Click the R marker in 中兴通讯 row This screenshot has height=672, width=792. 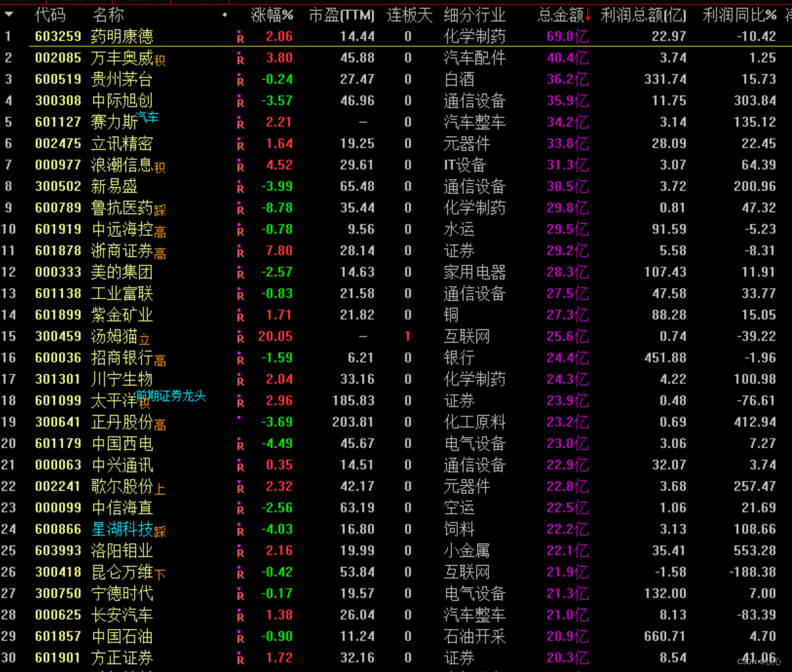click(x=240, y=466)
